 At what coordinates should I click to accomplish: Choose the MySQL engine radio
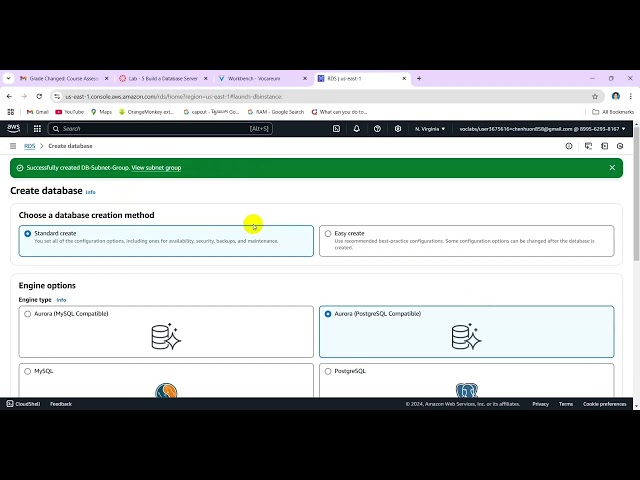point(27,371)
